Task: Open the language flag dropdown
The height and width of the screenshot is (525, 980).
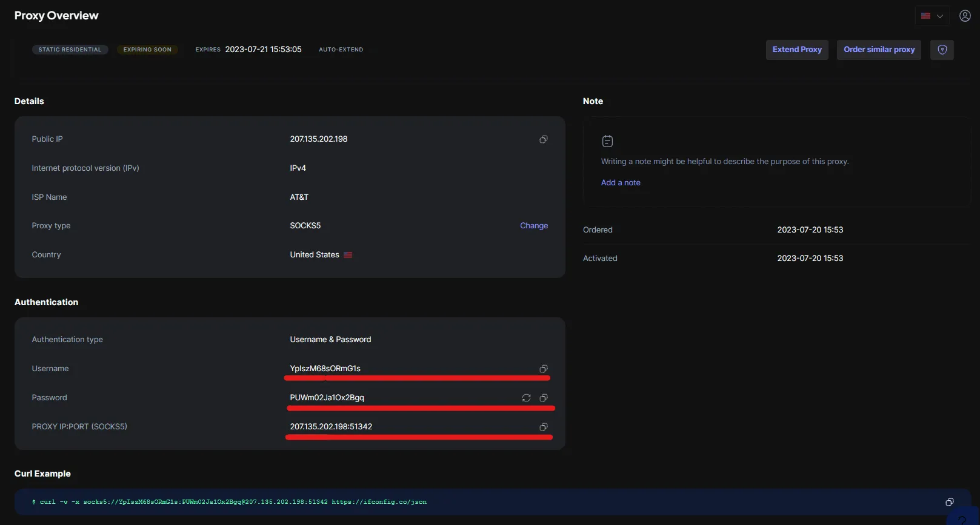Action: [x=932, y=16]
